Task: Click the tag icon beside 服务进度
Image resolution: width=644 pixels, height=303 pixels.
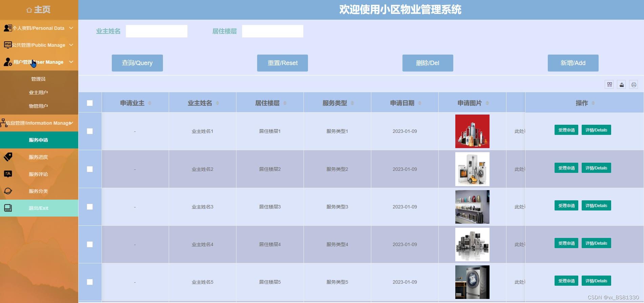Action: 8,157
